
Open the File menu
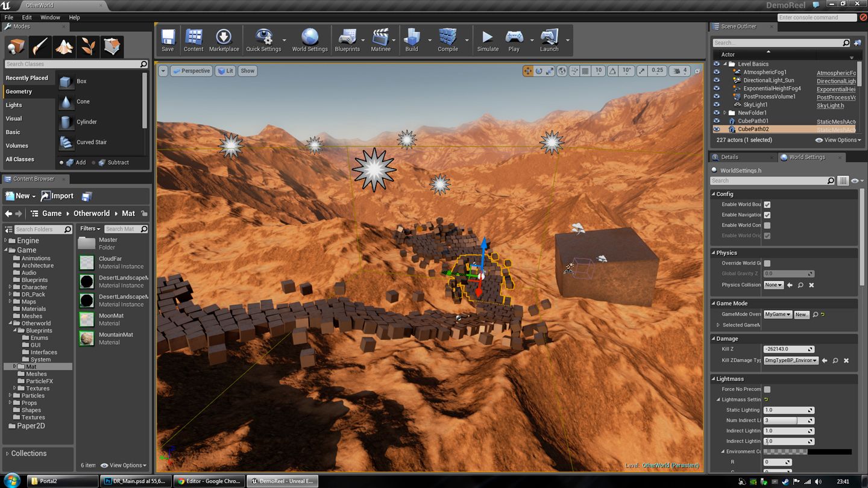click(x=9, y=17)
